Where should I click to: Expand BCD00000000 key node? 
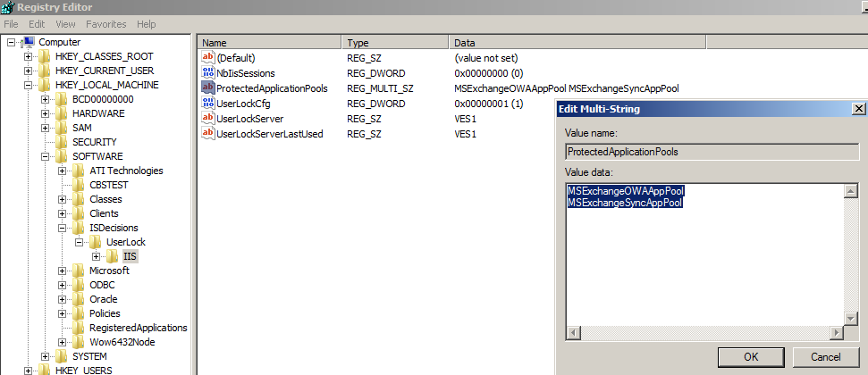pos(45,100)
